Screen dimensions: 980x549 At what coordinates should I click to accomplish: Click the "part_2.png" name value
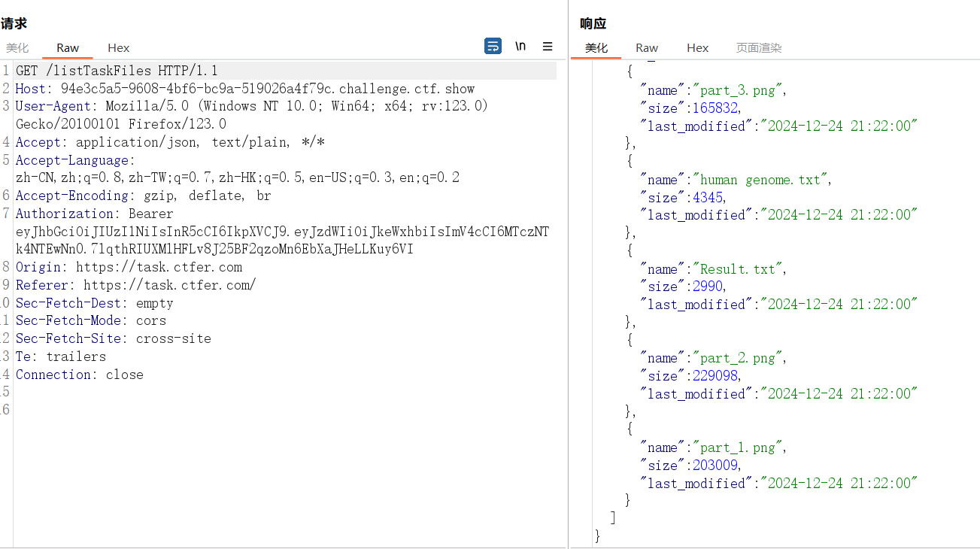point(738,358)
